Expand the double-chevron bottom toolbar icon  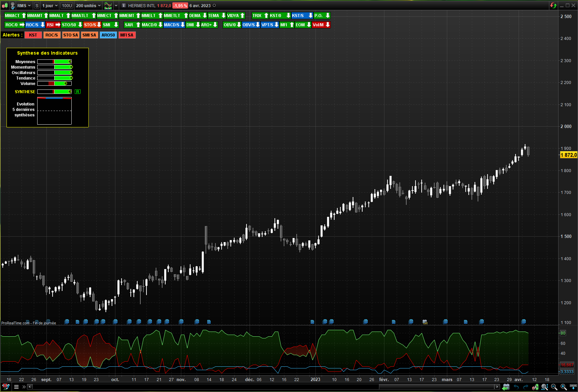tap(24, 387)
